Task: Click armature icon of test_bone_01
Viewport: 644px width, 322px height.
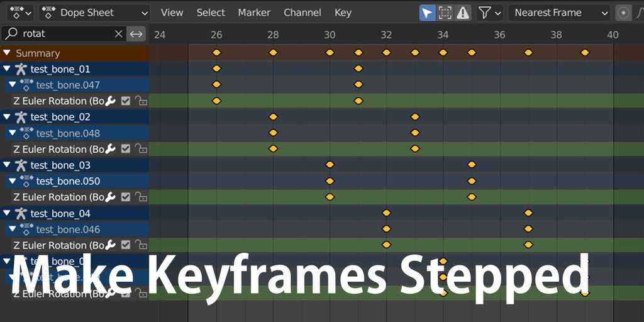Action: 21,69
